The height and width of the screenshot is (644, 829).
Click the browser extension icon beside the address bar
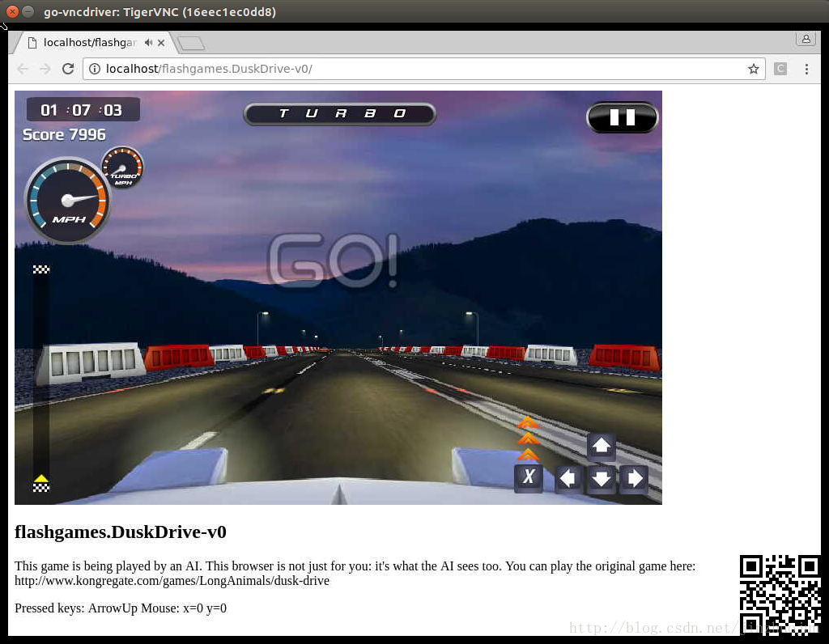[780, 69]
